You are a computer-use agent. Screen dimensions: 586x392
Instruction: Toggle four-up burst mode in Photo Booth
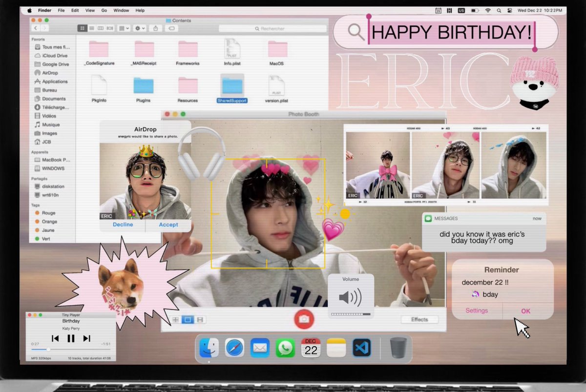(175, 319)
